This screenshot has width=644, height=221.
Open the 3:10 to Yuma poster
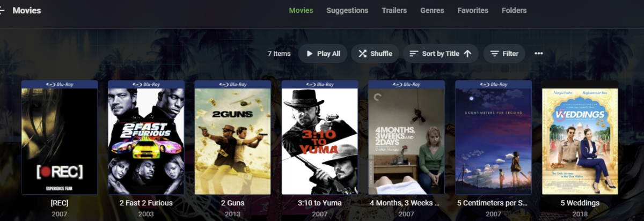tap(320, 137)
